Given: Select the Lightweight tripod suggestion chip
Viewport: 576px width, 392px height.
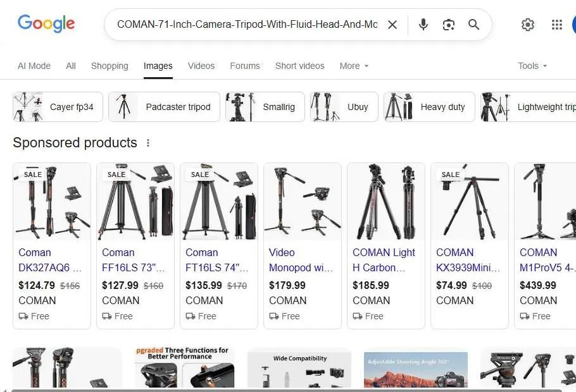Looking at the screenshot, I should 529,107.
